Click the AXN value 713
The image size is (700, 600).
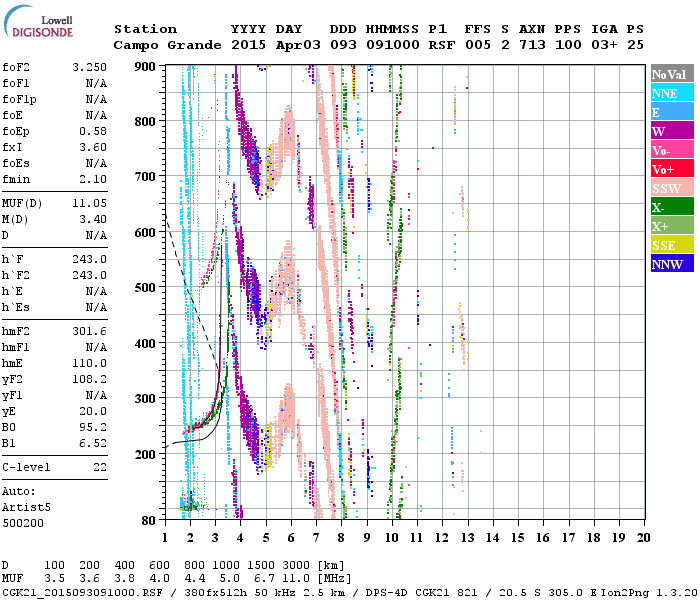[x=532, y=45]
